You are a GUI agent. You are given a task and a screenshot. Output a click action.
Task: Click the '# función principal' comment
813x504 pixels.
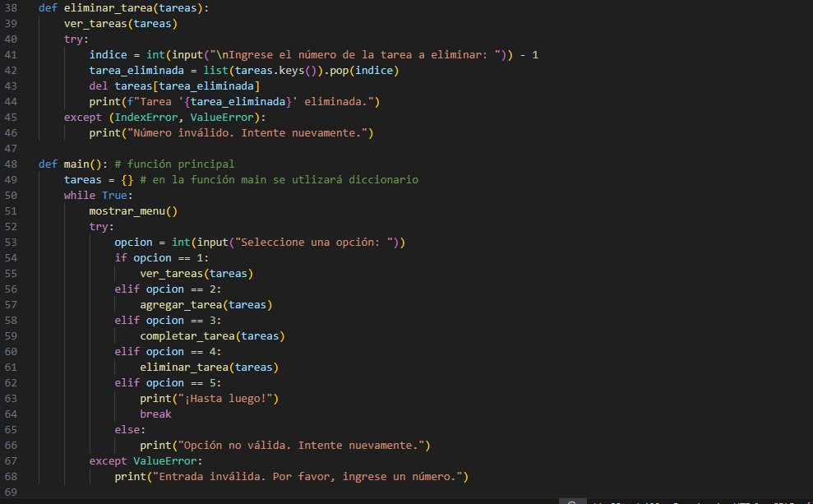click(x=174, y=164)
